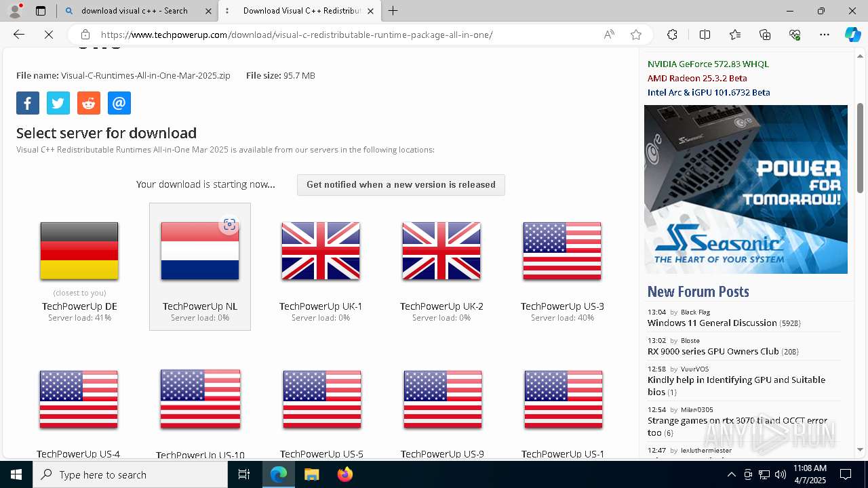The height and width of the screenshot is (488, 868).
Task: Download from TechPowerUp UK-1 server
Action: [x=321, y=267]
